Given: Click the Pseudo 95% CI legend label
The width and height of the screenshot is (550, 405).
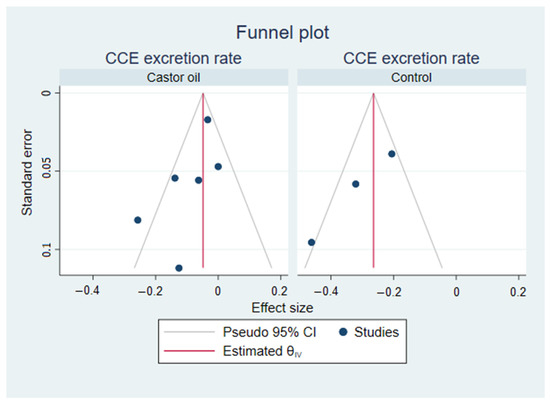Looking at the screenshot, I should [269, 332].
